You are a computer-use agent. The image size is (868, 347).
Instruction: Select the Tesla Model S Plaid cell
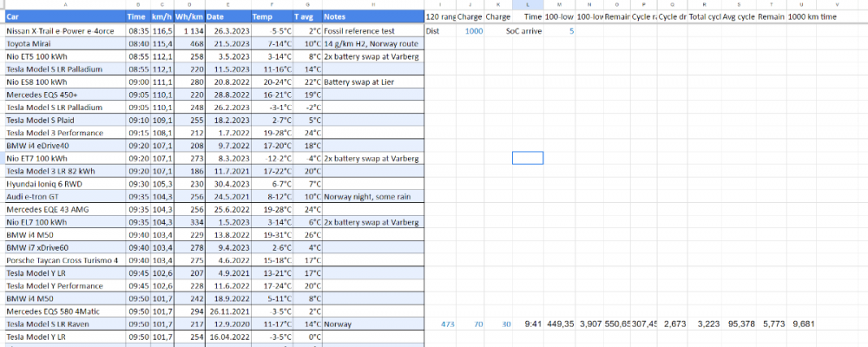point(43,120)
